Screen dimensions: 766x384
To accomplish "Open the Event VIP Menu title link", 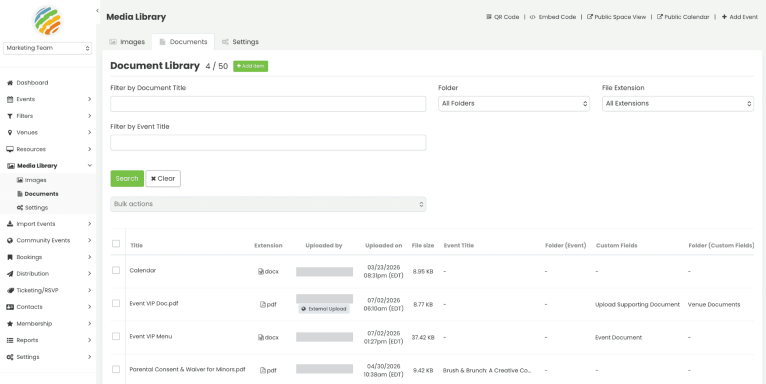I will coord(151,337).
